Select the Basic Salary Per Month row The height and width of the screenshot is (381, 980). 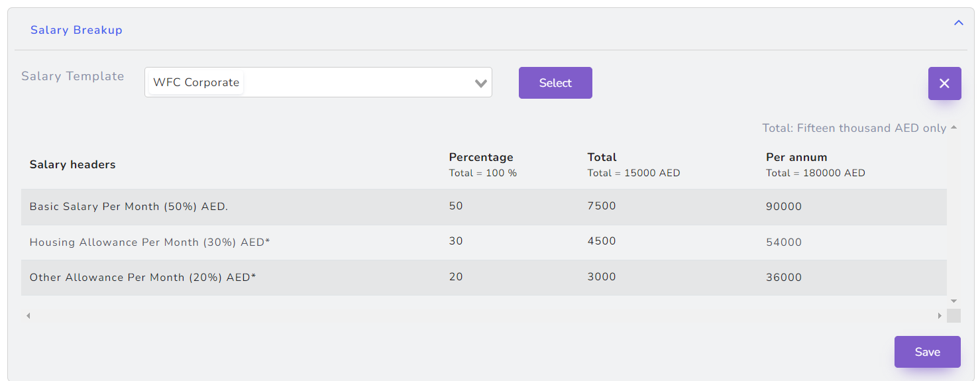[129, 207]
